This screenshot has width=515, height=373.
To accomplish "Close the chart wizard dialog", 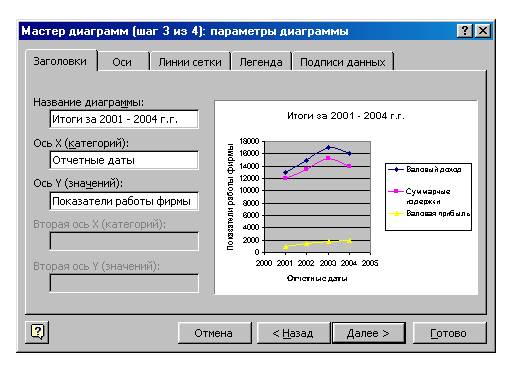I will [483, 31].
